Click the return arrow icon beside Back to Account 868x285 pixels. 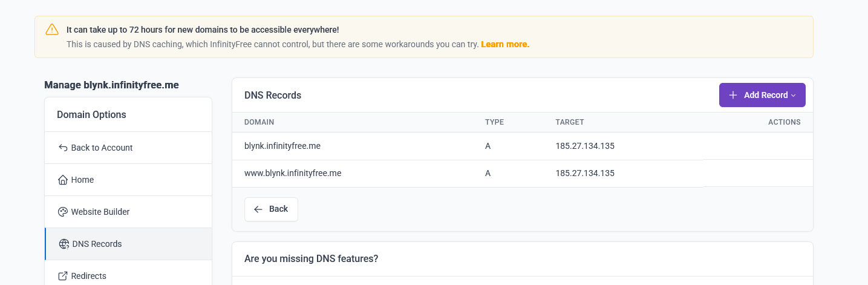(x=63, y=148)
